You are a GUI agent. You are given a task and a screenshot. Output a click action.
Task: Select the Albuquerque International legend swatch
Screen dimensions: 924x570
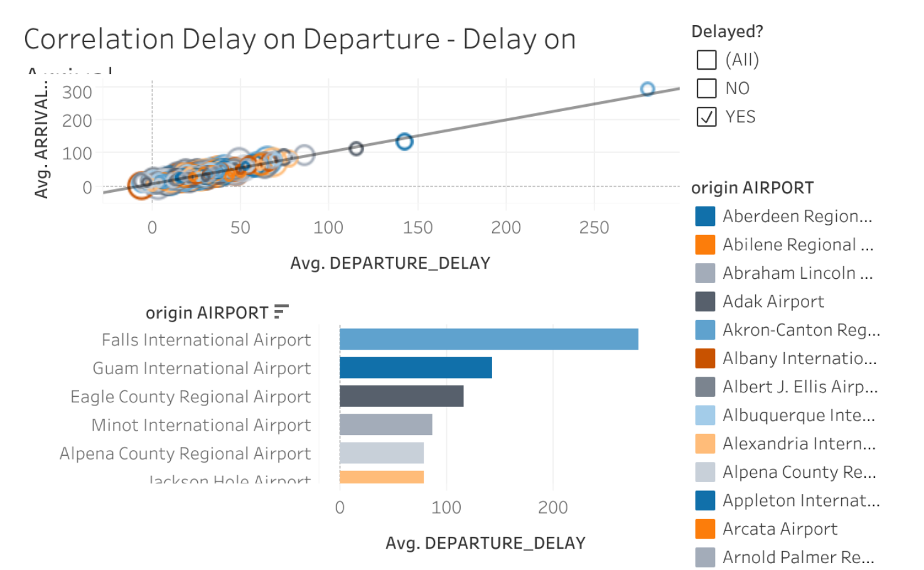704,415
